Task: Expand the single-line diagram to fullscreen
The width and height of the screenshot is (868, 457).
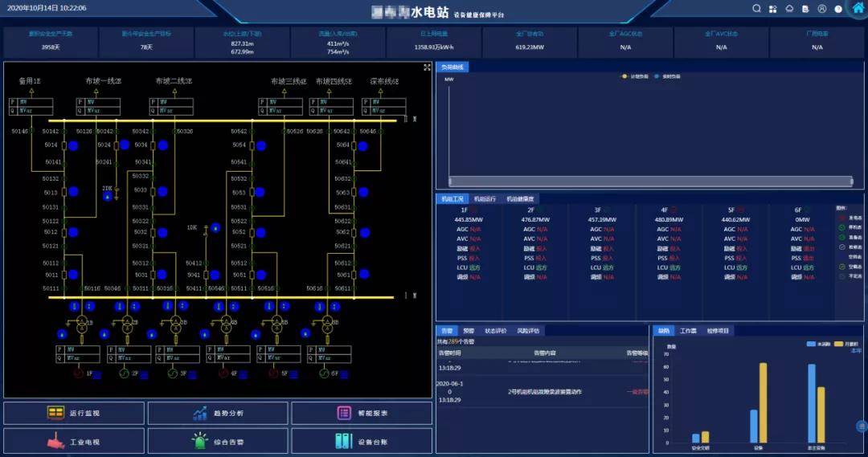Action: [428, 67]
